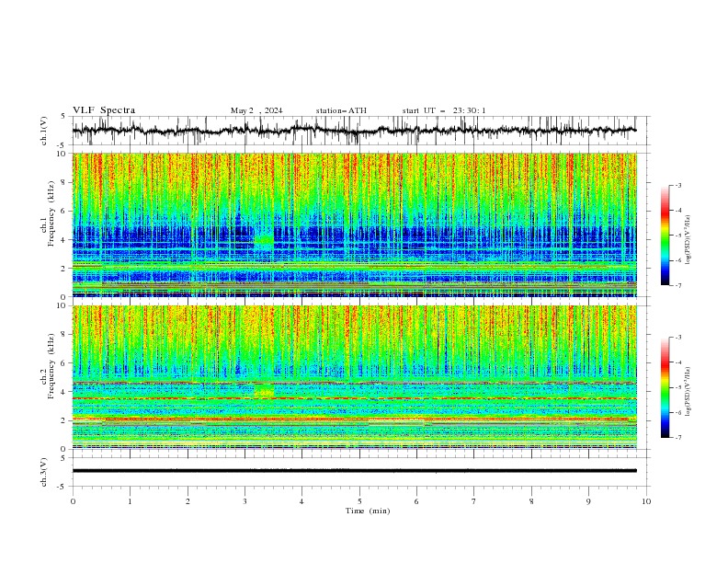Click the ch.1 color scale bar
This screenshot has height=563, width=728.
(665, 236)
